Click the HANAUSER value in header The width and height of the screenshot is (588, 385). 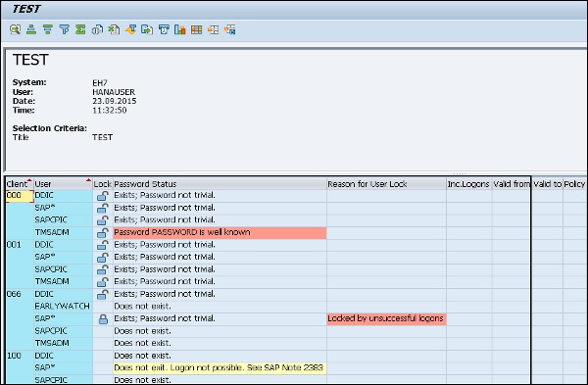[114, 92]
